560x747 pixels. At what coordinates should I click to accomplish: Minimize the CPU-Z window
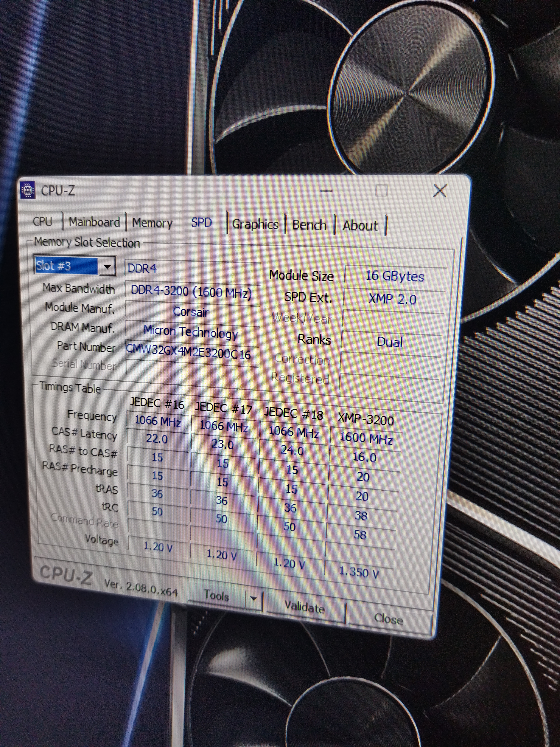326,191
